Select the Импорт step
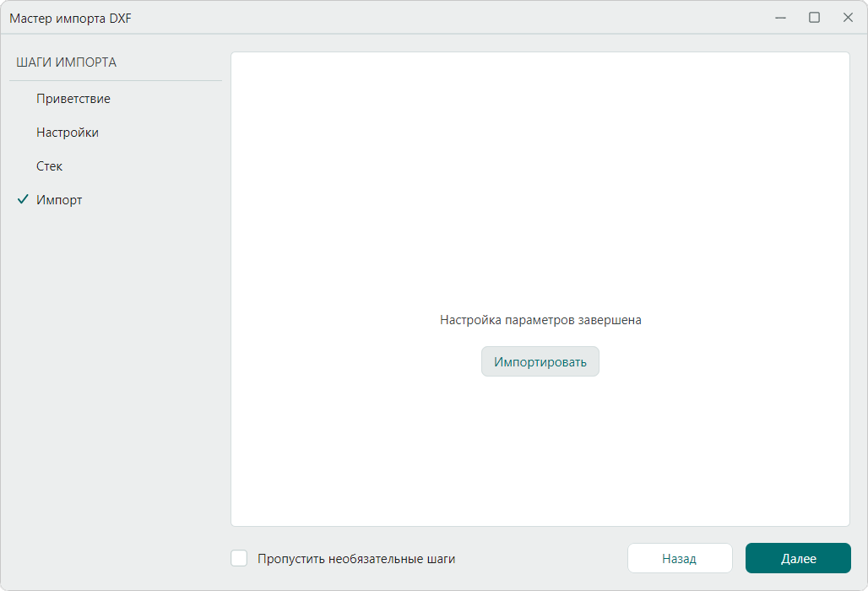 click(59, 200)
